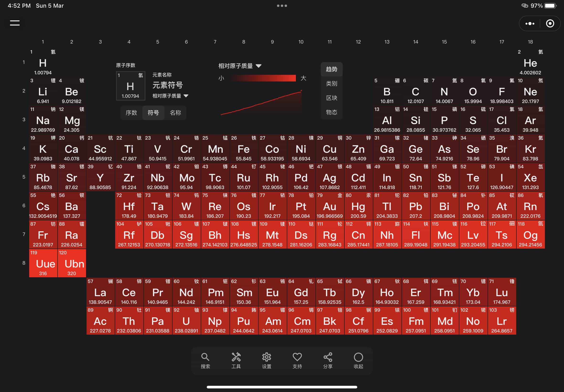Open the Uue element 119 cell
The image size is (564, 392).
[43, 263]
